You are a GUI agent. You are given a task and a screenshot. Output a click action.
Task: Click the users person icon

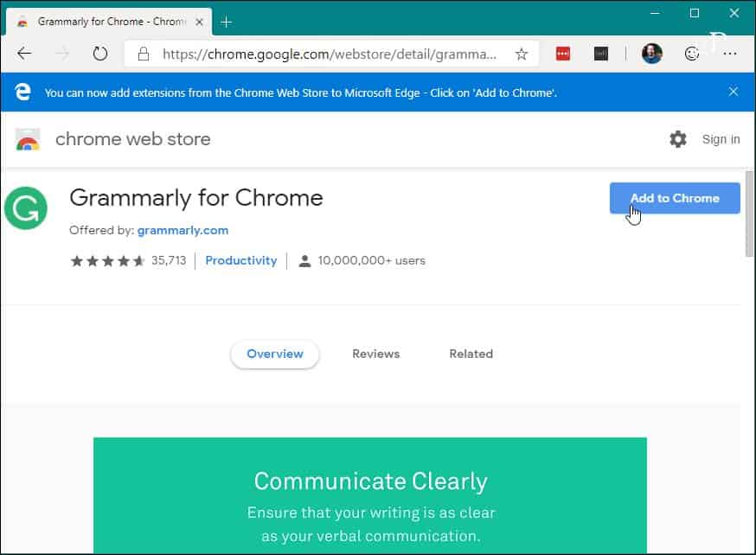click(x=304, y=260)
